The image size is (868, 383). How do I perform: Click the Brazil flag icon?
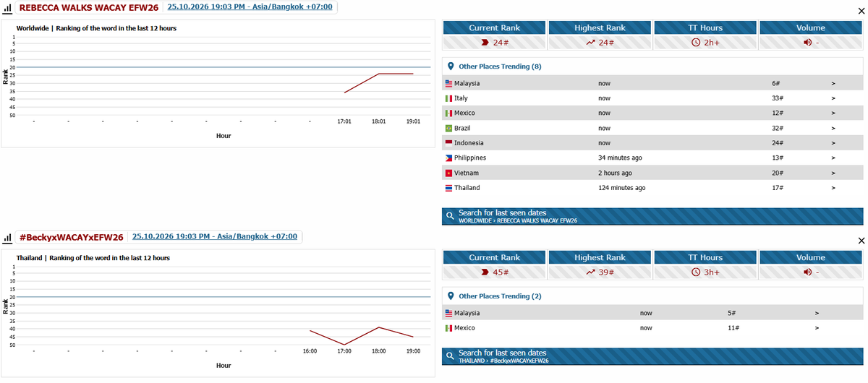click(x=448, y=128)
